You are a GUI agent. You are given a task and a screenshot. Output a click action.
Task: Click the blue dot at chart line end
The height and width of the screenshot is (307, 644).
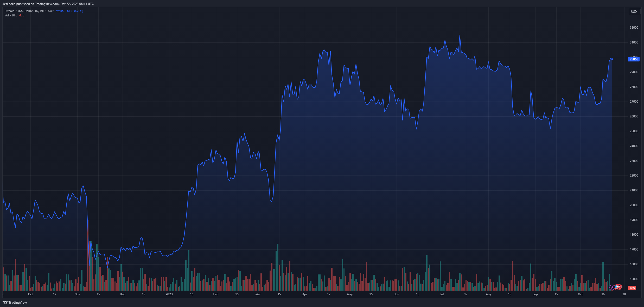pos(612,59)
